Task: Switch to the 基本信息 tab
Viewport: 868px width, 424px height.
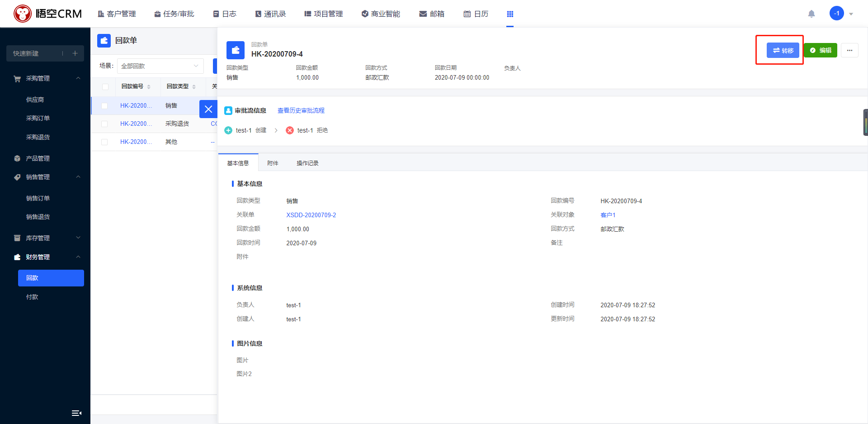Action: pos(238,163)
